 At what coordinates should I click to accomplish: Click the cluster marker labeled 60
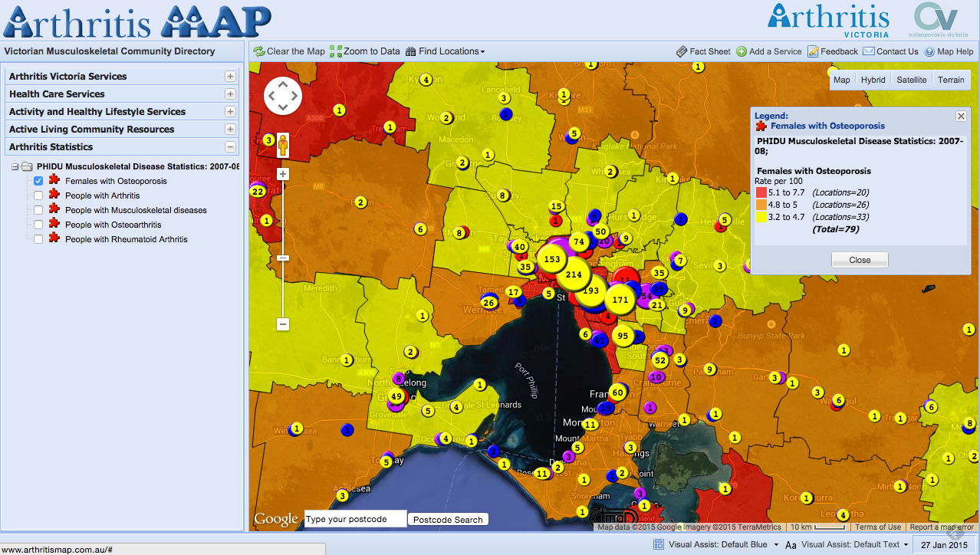click(x=618, y=392)
